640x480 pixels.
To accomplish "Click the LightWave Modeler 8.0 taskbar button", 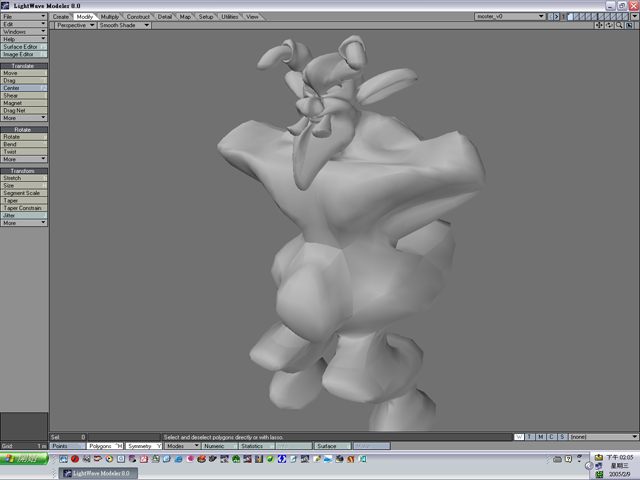I will (98, 473).
